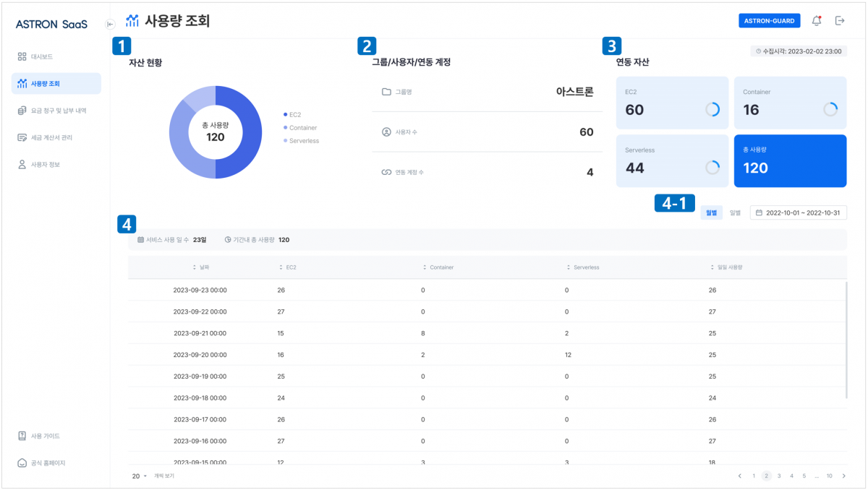The image size is (868, 490).
Task: Open the notification bell
Action: coord(817,20)
